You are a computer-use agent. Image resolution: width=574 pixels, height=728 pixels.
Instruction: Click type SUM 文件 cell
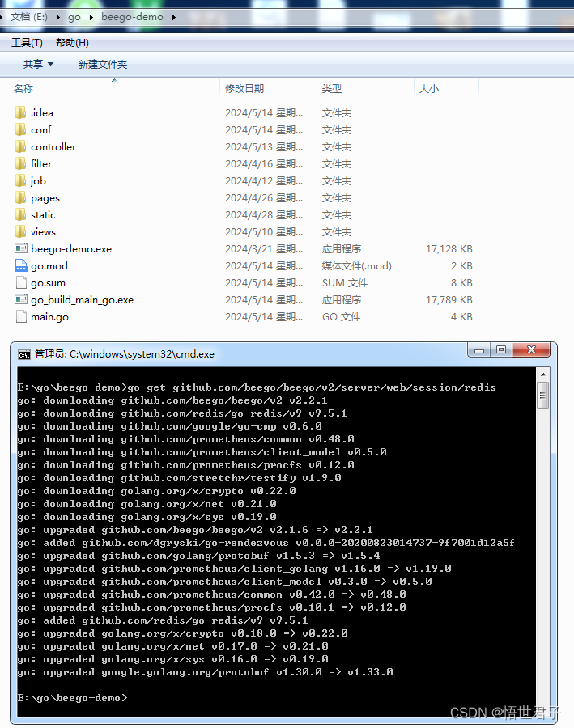click(345, 283)
